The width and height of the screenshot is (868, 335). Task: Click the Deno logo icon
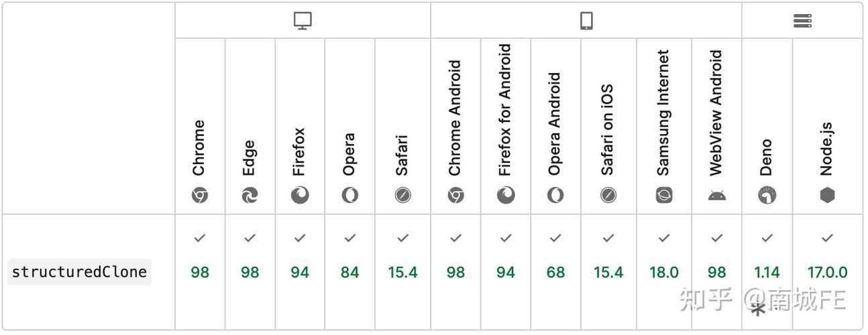(x=767, y=196)
